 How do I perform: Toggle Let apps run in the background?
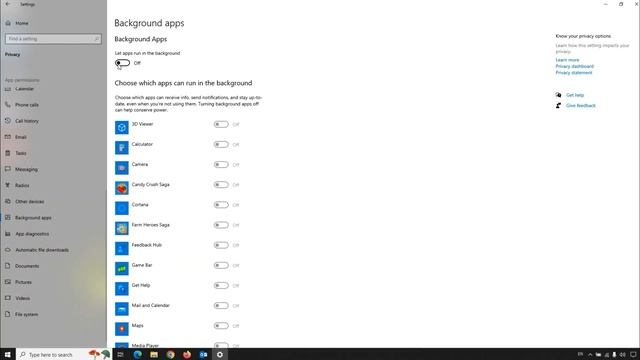[x=122, y=63]
